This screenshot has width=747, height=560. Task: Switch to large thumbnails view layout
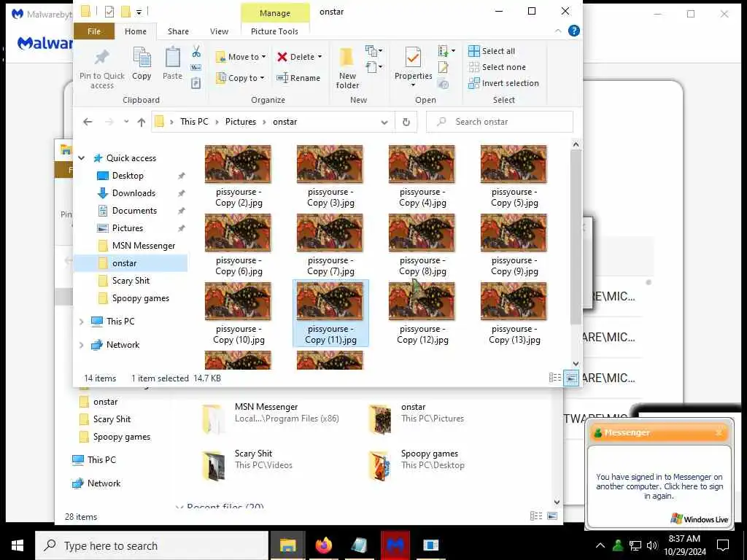(x=571, y=378)
